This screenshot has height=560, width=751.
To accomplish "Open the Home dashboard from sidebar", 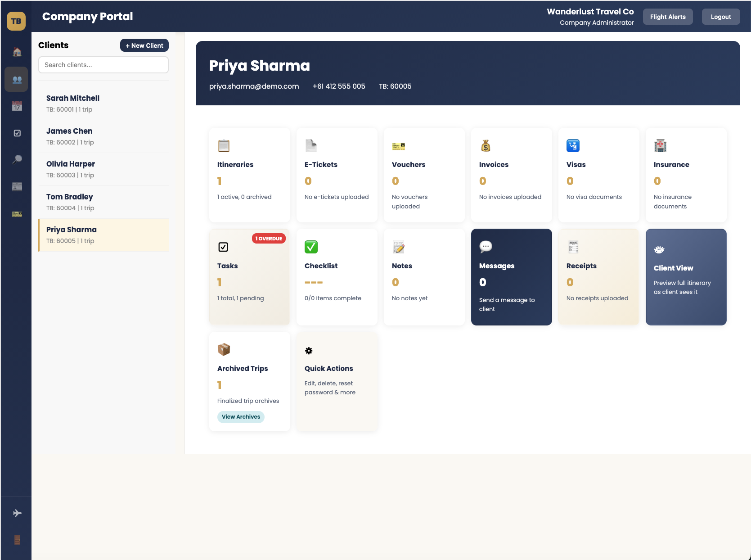I will [x=16, y=52].
